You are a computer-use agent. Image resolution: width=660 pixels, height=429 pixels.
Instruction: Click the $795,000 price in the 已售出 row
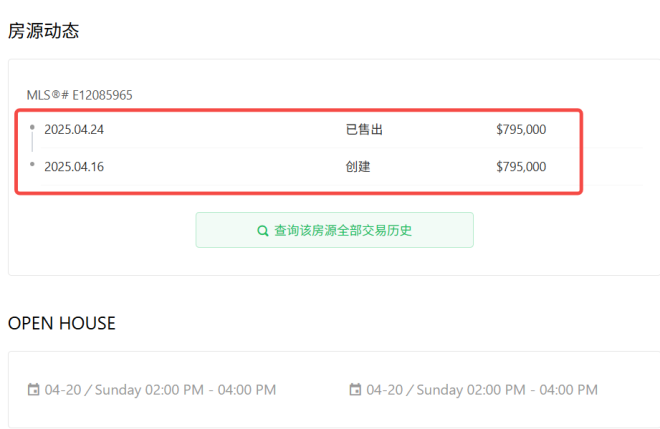[x=521, y=129]
